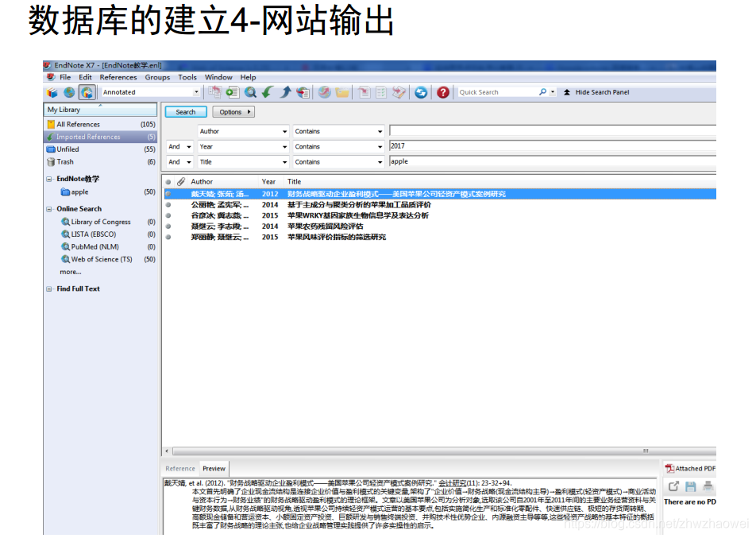Open the Year search field dropdown
This screenshot has width=756, height=538.
point(284,147)
